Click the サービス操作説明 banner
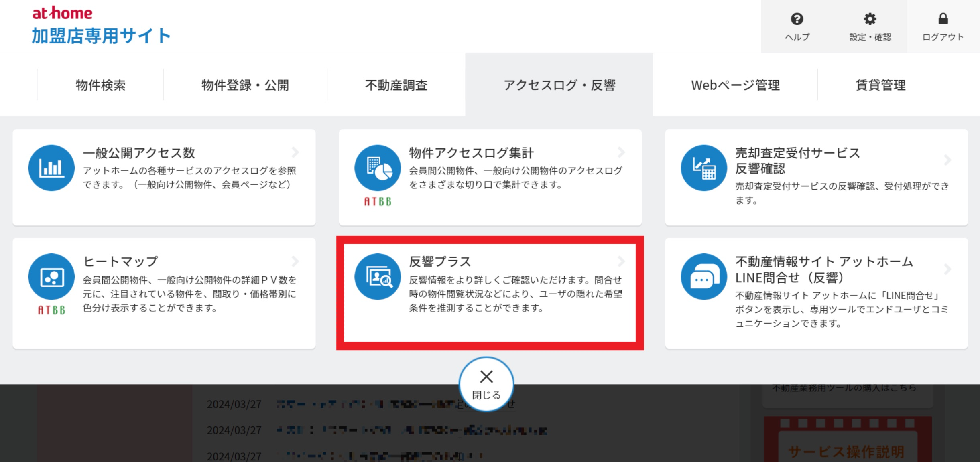The height and width of the screenshot is (462, 980). [848, 440]
